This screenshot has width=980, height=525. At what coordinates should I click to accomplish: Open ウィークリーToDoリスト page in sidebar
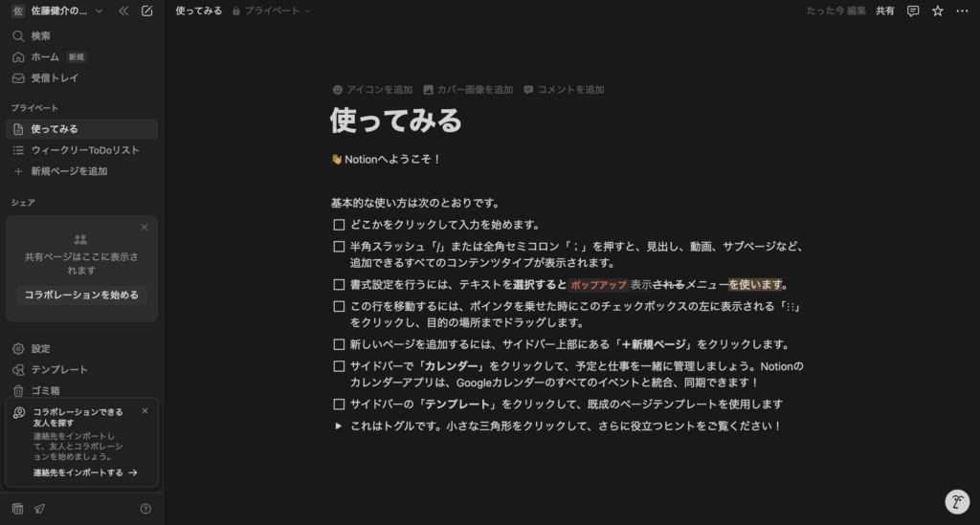tap(84, 150)
